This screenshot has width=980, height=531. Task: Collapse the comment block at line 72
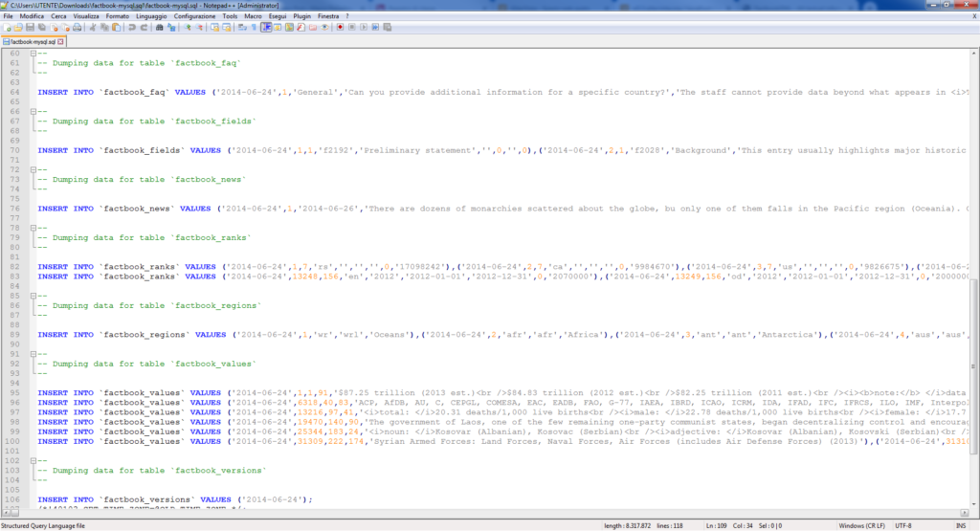(32, 169)
